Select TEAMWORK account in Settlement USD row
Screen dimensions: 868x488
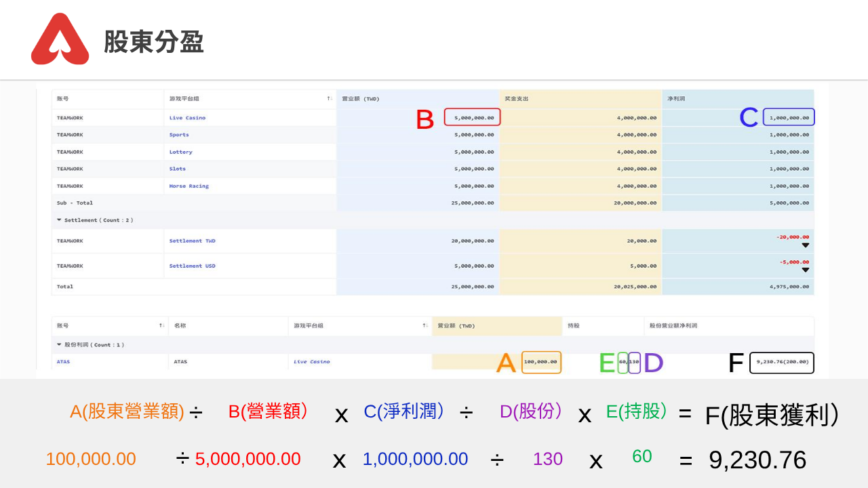coord(70,266)
